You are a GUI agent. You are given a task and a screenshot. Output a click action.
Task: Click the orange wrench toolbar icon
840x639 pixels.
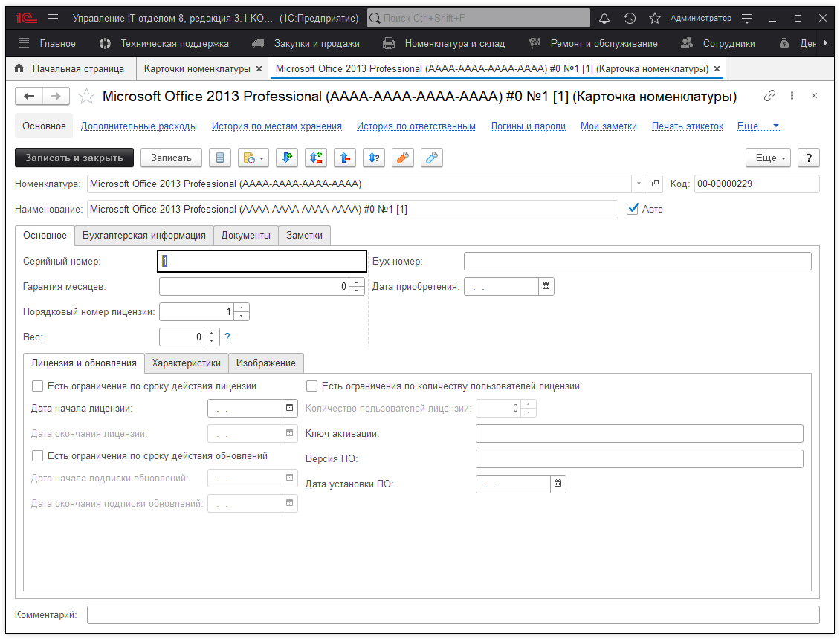402,158
